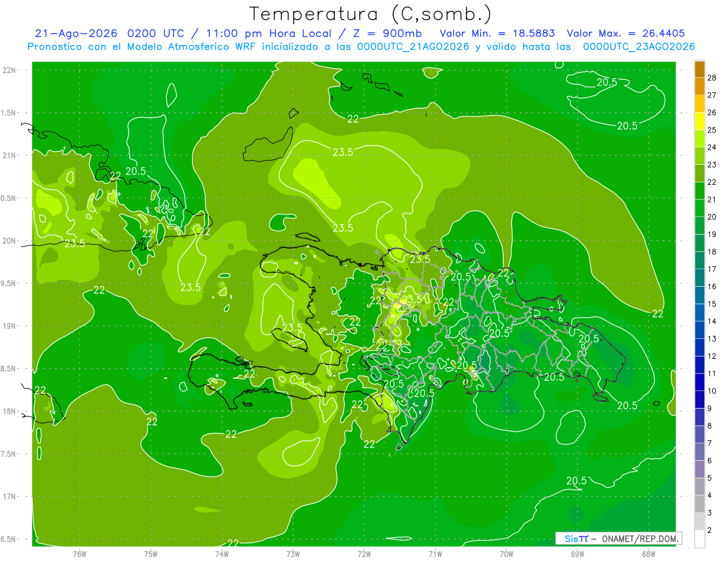Click colorbar label '9'

point(710,409)
